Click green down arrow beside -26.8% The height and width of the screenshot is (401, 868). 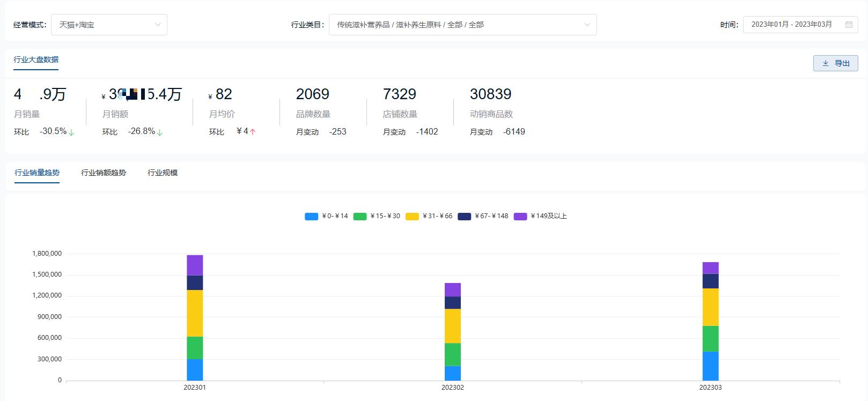click(x=160, y=132)
